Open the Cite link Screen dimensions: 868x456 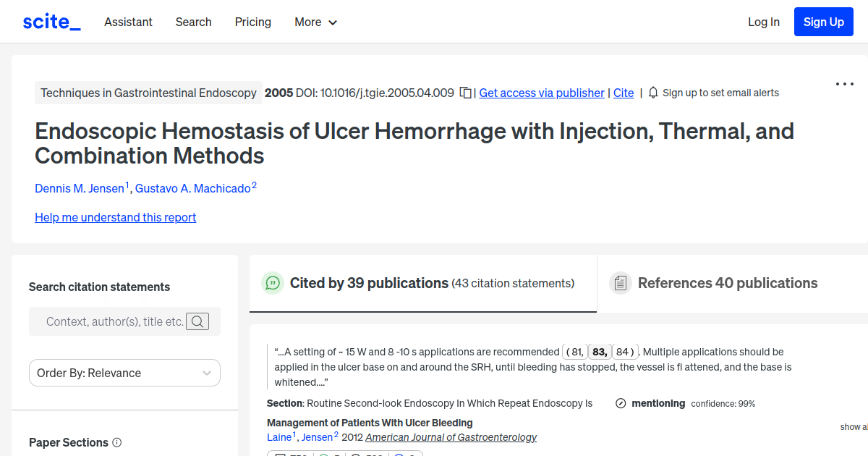point(624,93)
